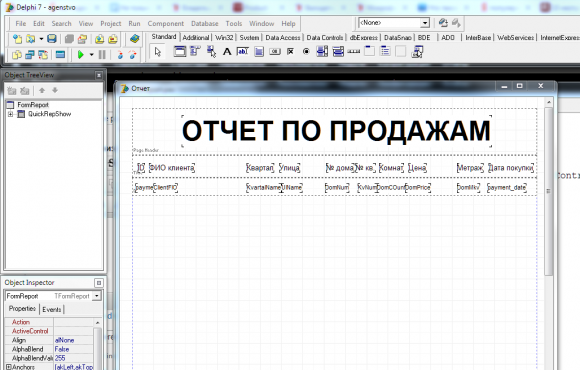Select the Frames component in the palette
This screenshot has height=370, width=580.
pos(179,51)
